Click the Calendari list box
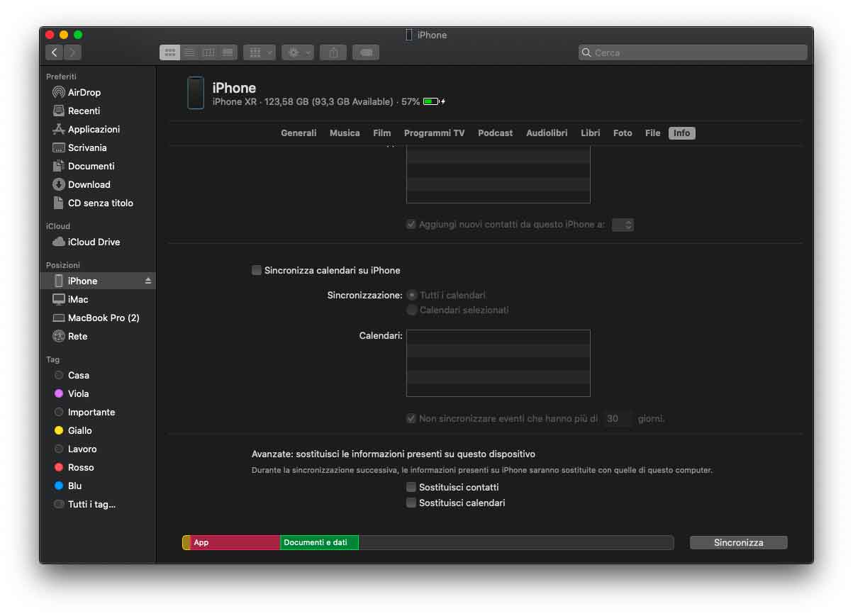Image resolution: width=853 pixels, height=616 pixels. (x=498, y=363)
